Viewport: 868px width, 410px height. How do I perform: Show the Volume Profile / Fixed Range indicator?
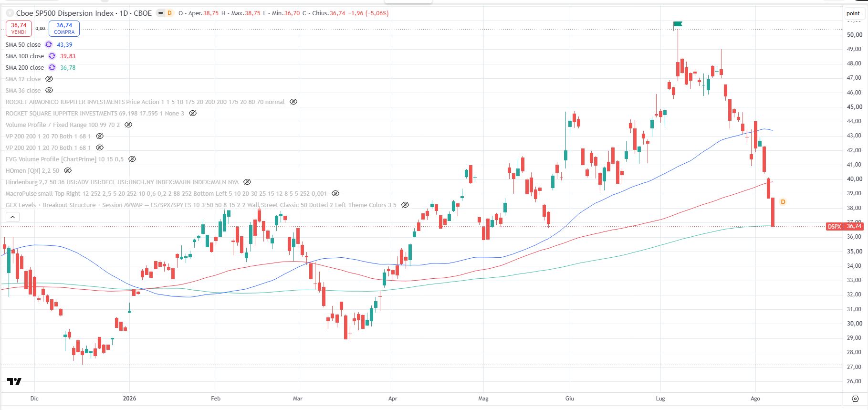coord(128,125)
